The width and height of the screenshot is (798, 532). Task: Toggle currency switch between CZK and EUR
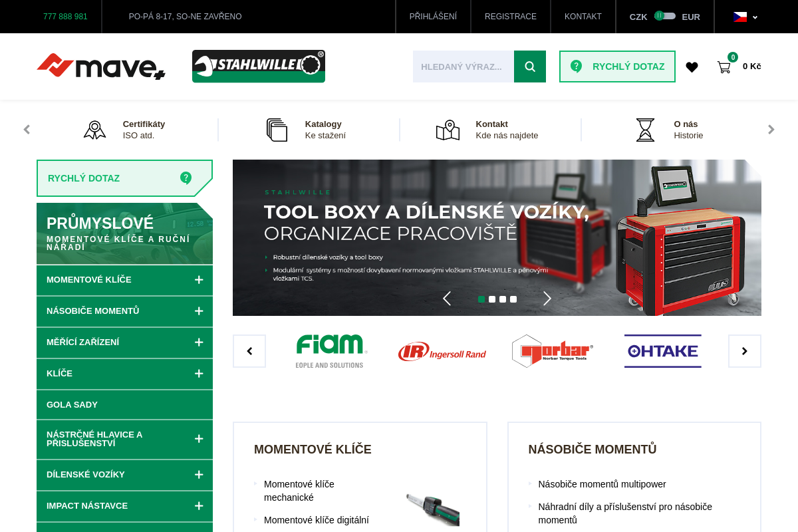tap(664, 16)
